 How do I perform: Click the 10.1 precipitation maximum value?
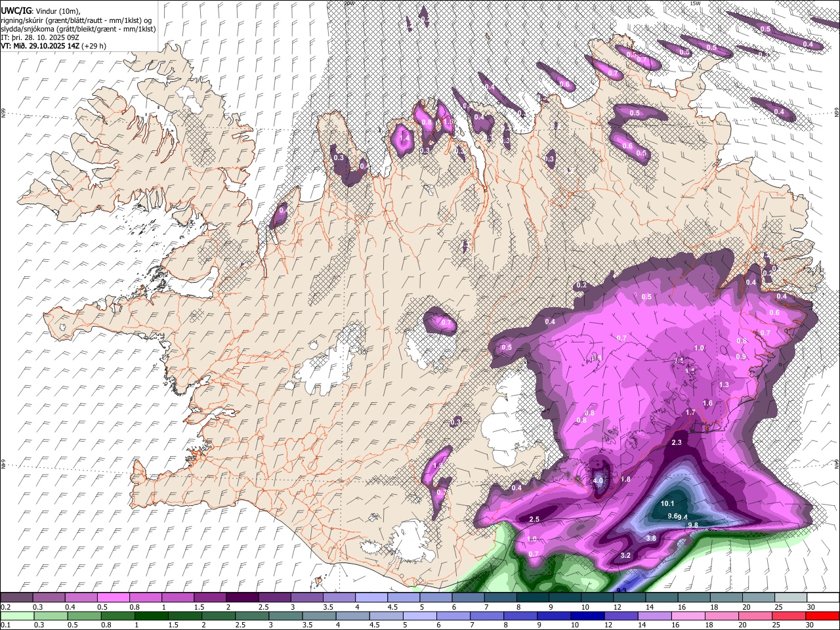pyautogui.click(x=667, y=503)
